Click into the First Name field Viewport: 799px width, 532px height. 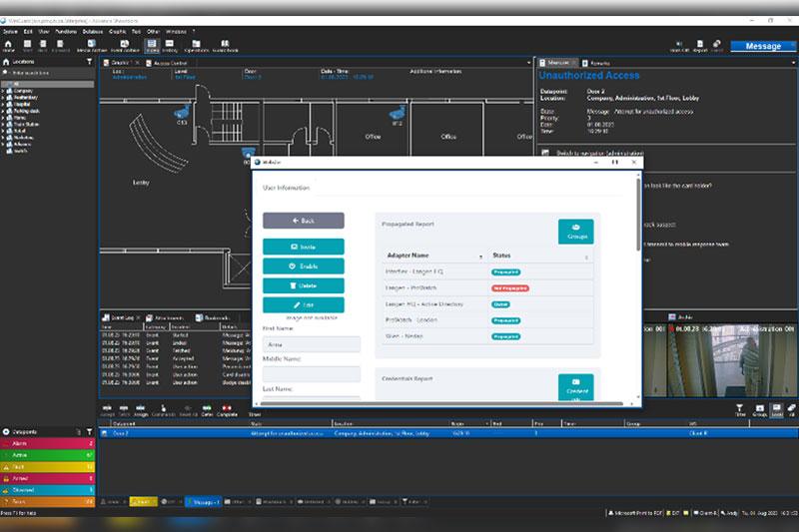click(x=311, y=344)
